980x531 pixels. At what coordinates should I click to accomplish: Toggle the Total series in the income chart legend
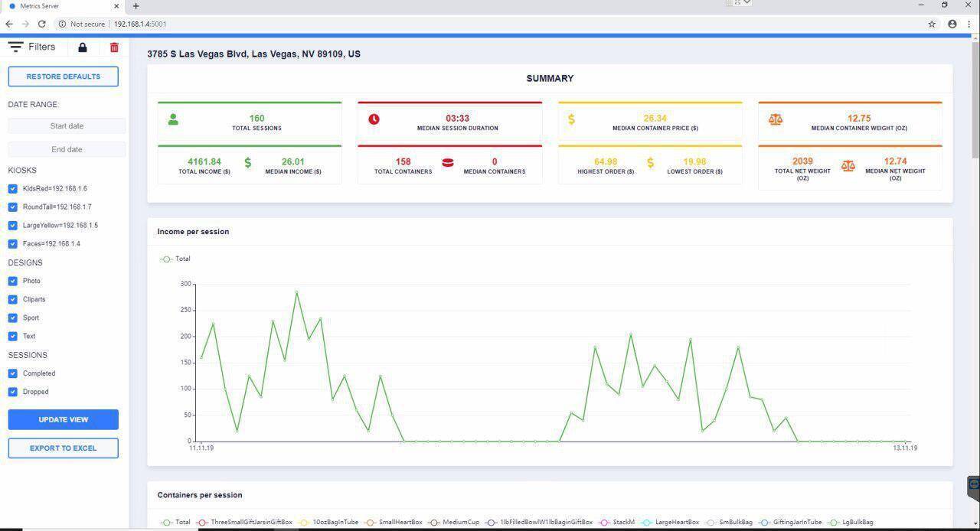pos(175,259)
